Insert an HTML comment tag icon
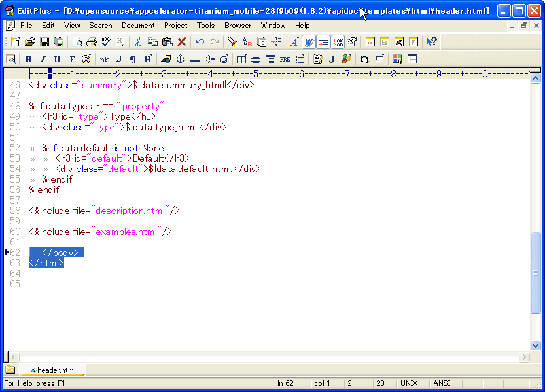 click(x=209, y=60)
